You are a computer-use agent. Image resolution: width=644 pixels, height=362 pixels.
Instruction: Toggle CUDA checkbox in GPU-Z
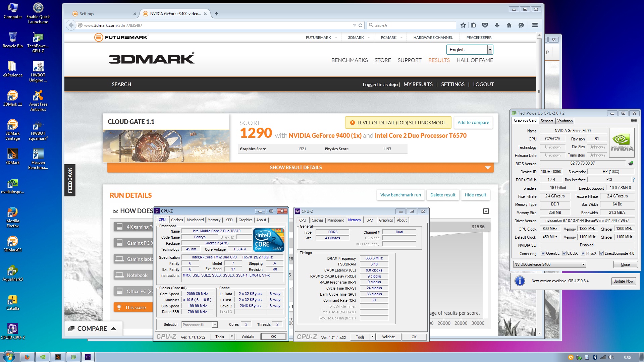(564, 253)
